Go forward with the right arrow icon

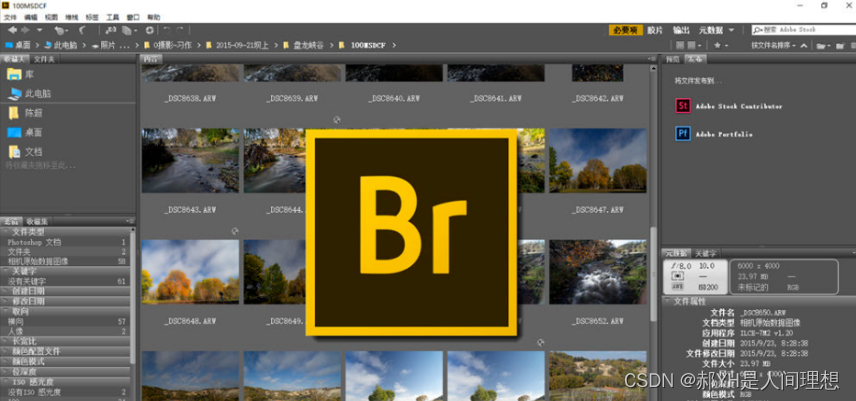25,31
